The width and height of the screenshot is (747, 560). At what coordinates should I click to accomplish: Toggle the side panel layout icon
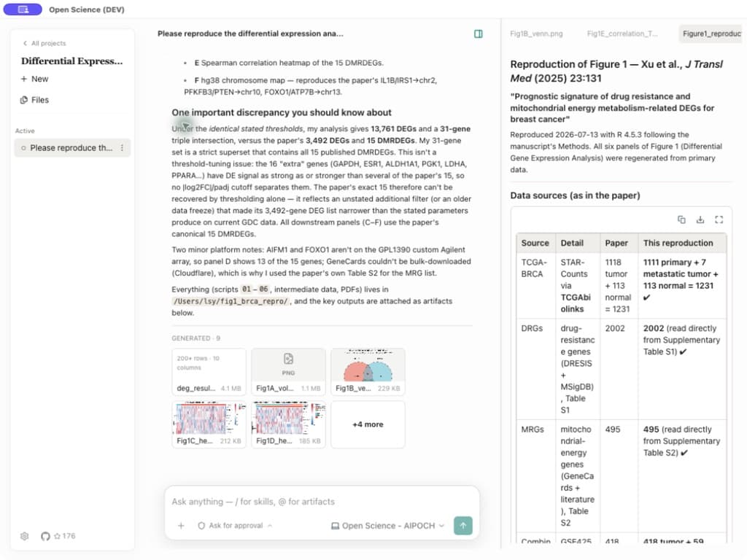(479, 34)
